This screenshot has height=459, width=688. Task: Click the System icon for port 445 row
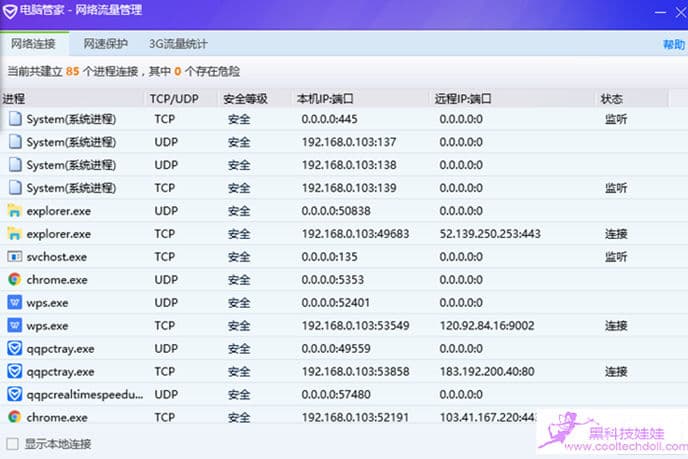[15, 118]
